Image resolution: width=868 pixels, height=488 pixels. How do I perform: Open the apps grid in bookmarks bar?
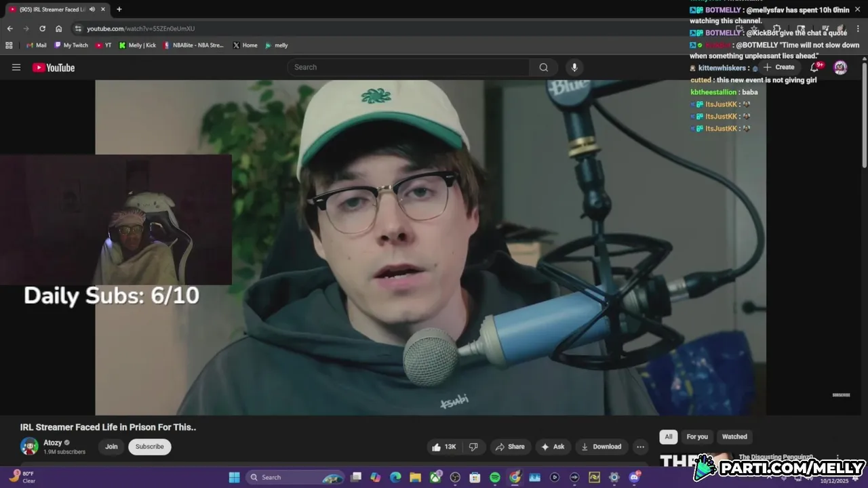[9, 45]
